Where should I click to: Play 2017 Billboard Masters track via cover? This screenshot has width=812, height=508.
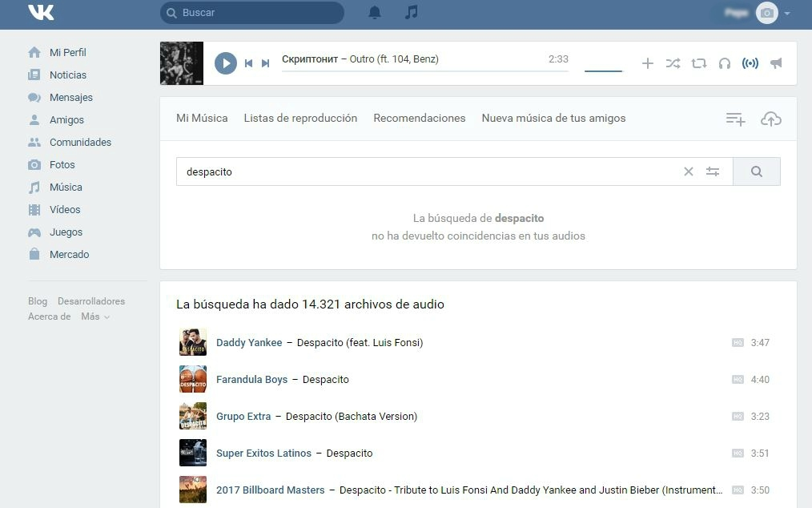pos(193,490)
